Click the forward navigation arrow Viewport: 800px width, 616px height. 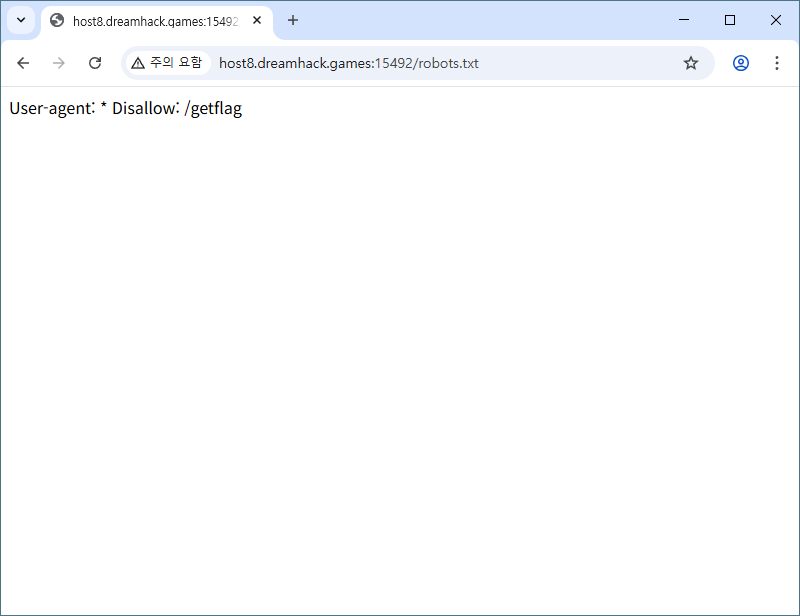click(59, 63)
